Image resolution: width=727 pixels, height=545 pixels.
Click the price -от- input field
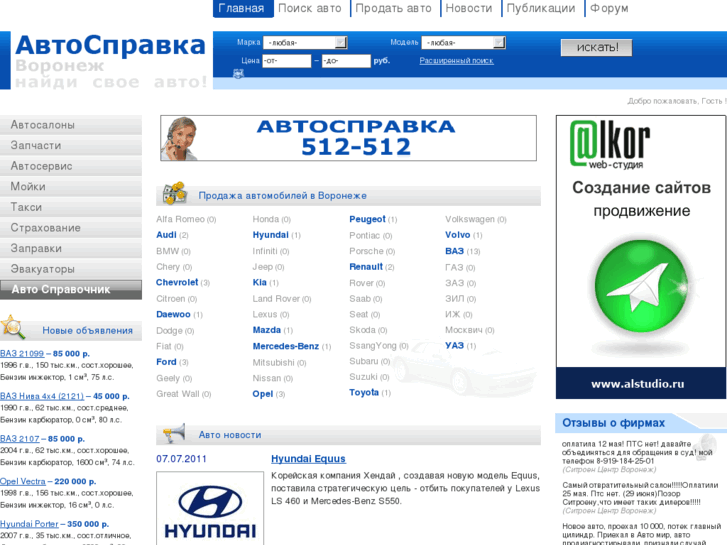(287, 61)
